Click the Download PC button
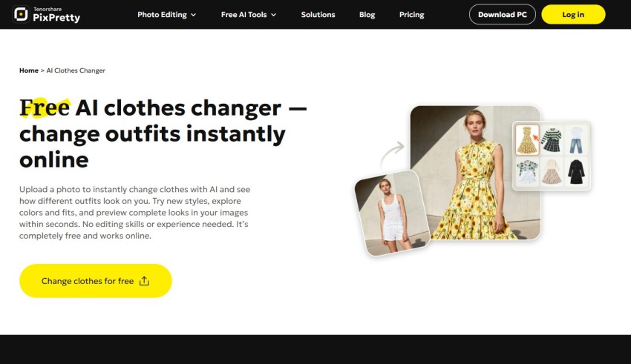 tap(503, 15)
